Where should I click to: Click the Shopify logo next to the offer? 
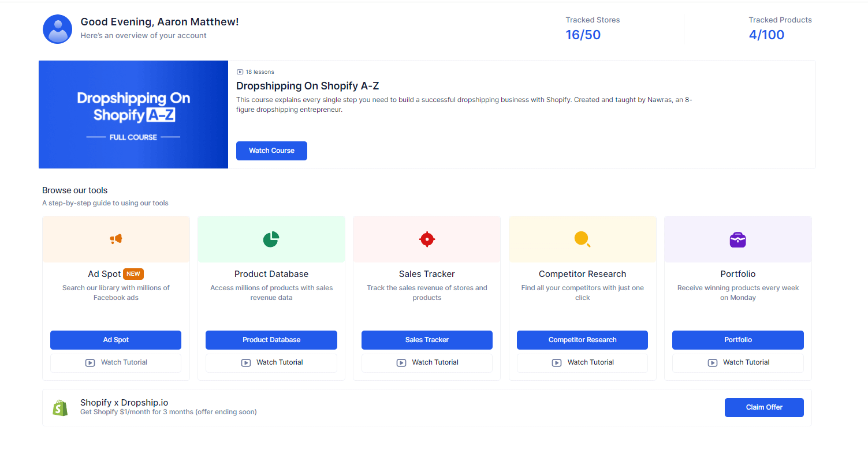point(60,407)
